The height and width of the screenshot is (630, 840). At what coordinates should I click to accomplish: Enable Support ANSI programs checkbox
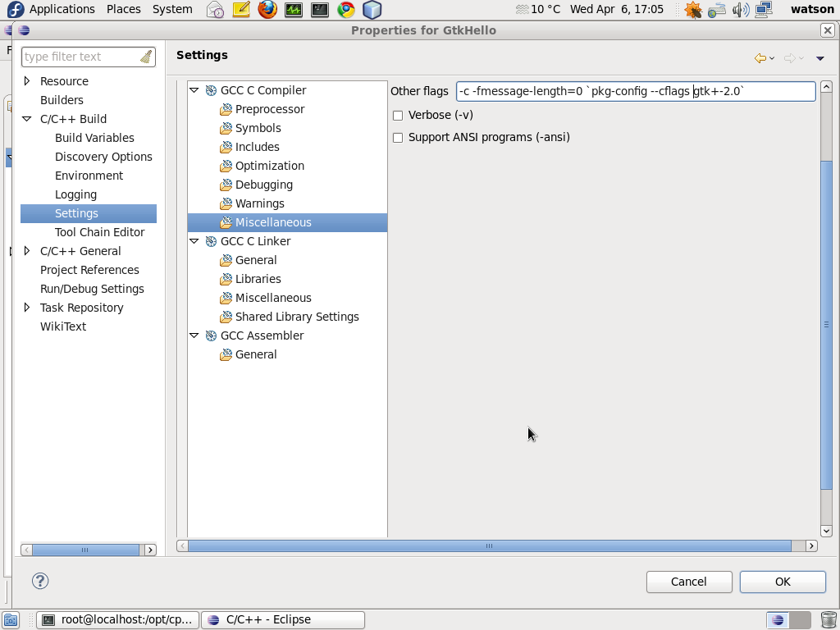(x=398, y=138)
